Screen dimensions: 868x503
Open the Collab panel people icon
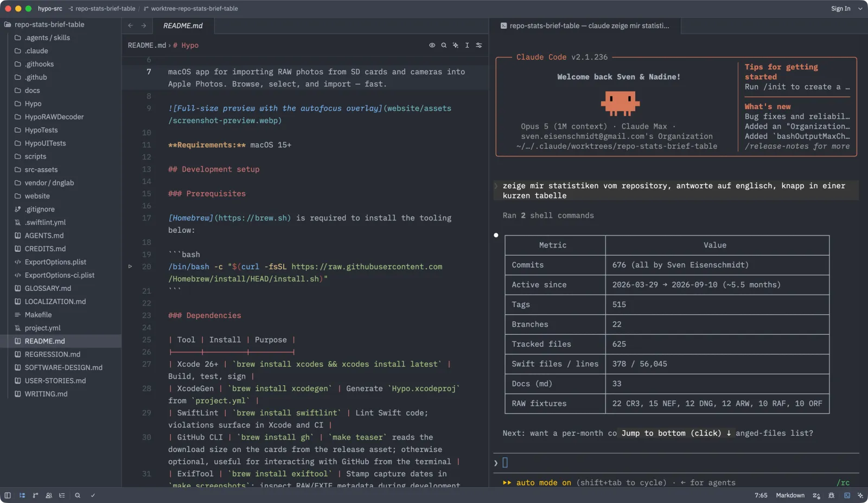(x=49, y=495)
